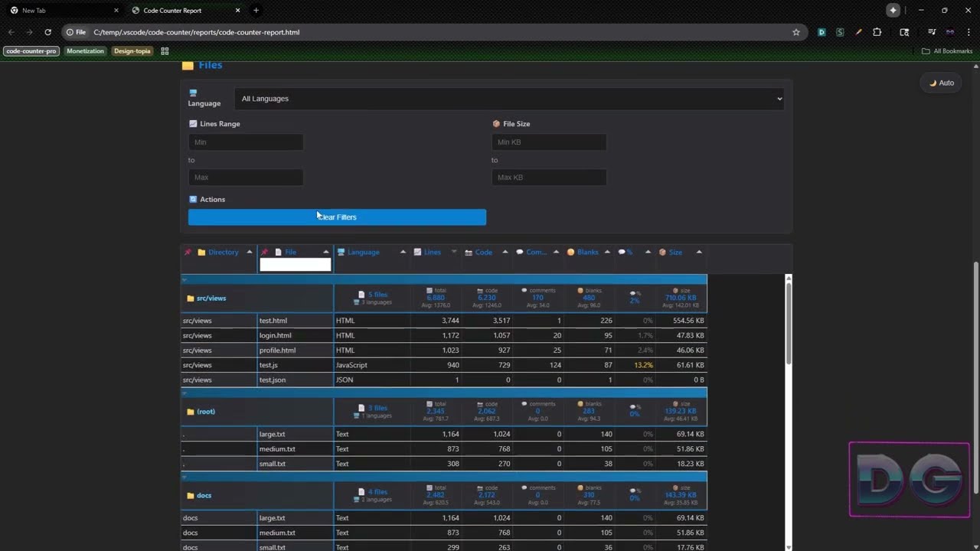Open a new tab with plus icon
Screen dimensions: 980x551
coord(256,10)
